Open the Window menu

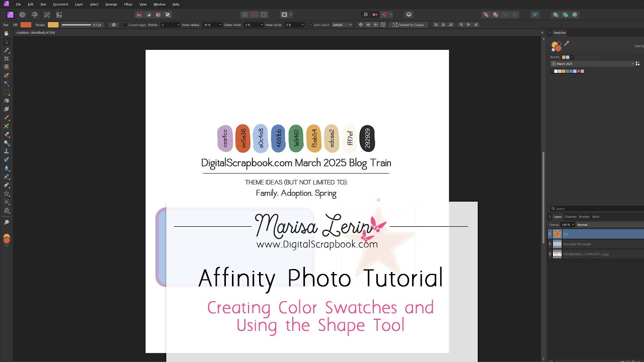pyautogui.click(x=159, y=4)
